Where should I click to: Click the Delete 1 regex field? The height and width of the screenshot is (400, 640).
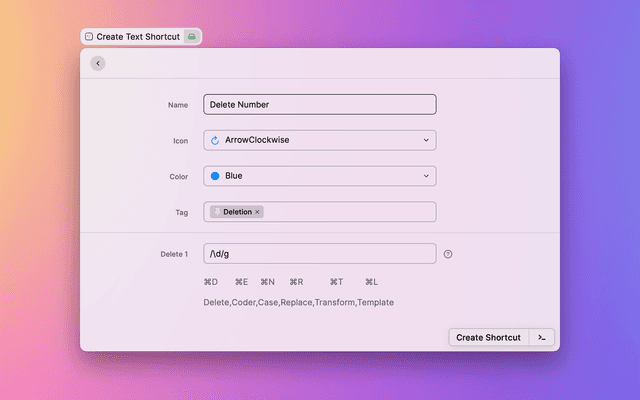click(320, 254)
